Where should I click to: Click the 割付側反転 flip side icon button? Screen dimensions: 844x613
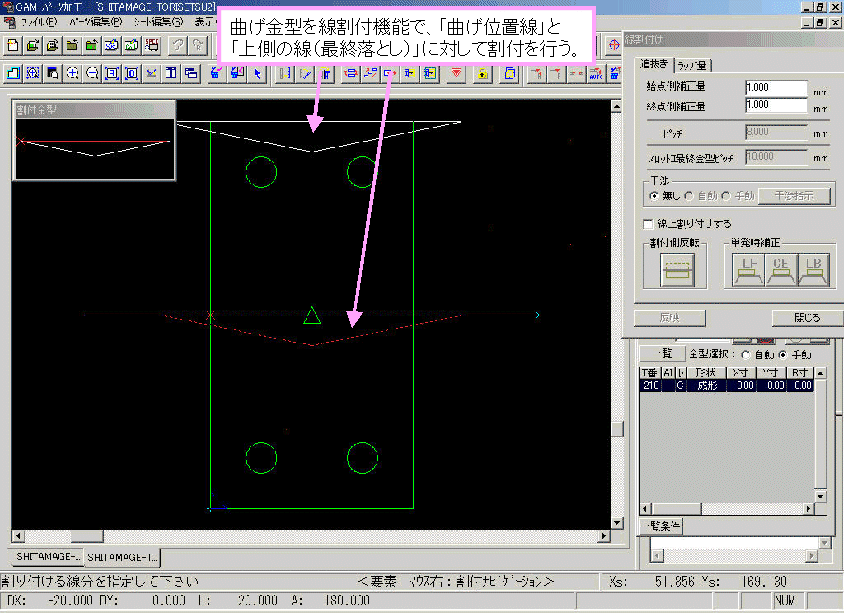click(x=677, y=270)
